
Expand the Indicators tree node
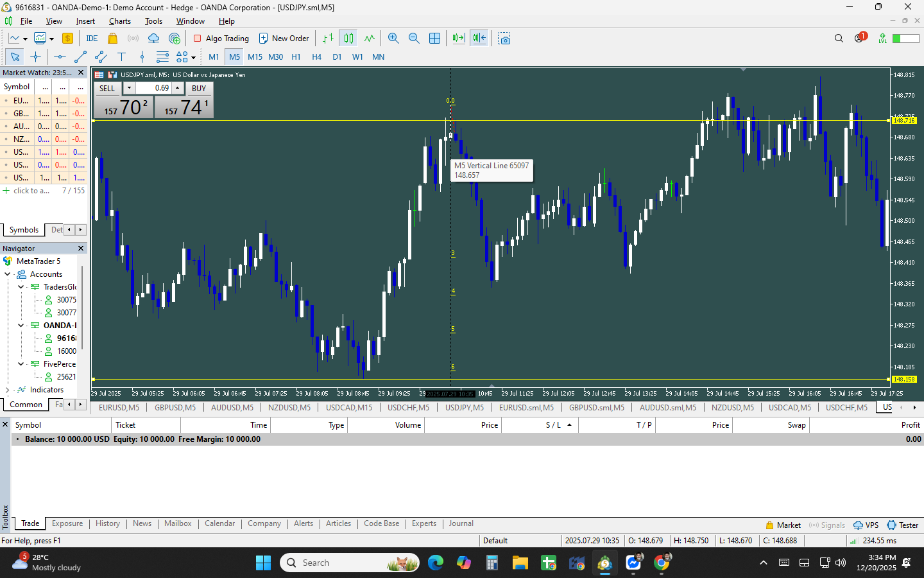(8, 390)
